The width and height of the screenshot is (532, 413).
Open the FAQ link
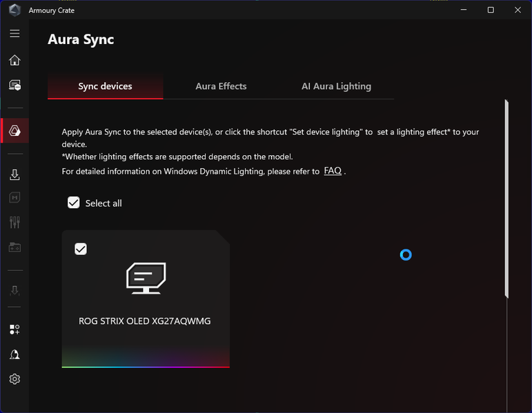coord(333,170)
